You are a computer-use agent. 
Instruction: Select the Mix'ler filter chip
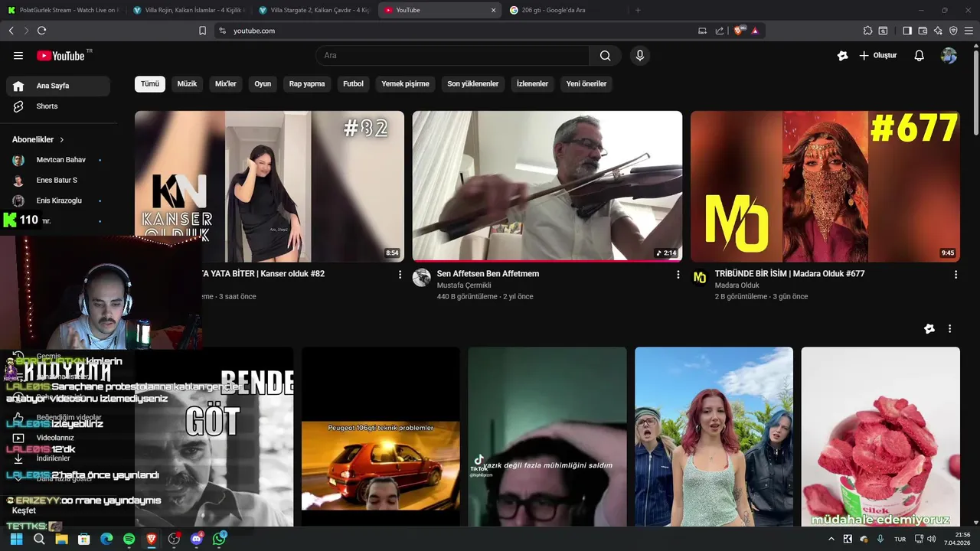(226, 83)
